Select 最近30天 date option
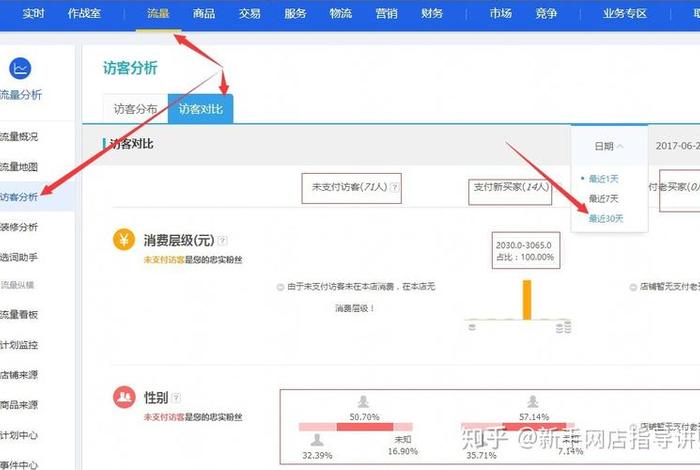Image resolution: width=700 pixels, height=470 pixels. coord(606,218)
